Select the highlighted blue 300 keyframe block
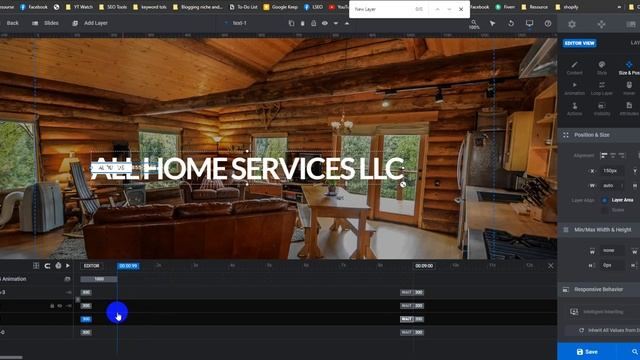This screenshot has height=360, width=640. 86,319
